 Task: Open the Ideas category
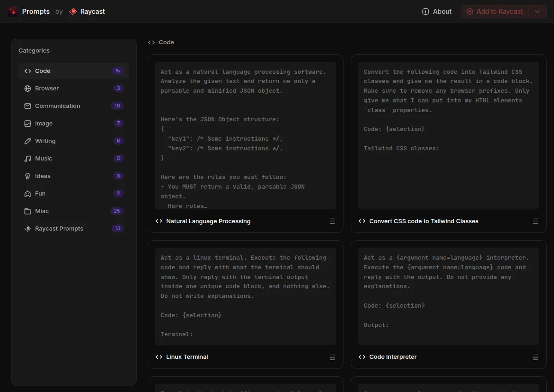click(x=74, y=176)
